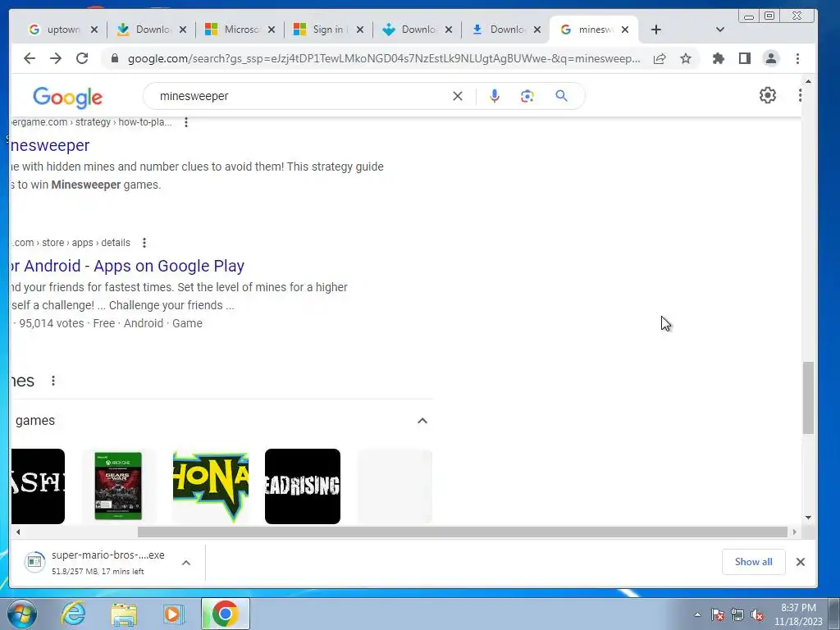Open the Chrome three-dot menu
The width and height of the screenshot is (840, 630).
click(x=797, y=58)
